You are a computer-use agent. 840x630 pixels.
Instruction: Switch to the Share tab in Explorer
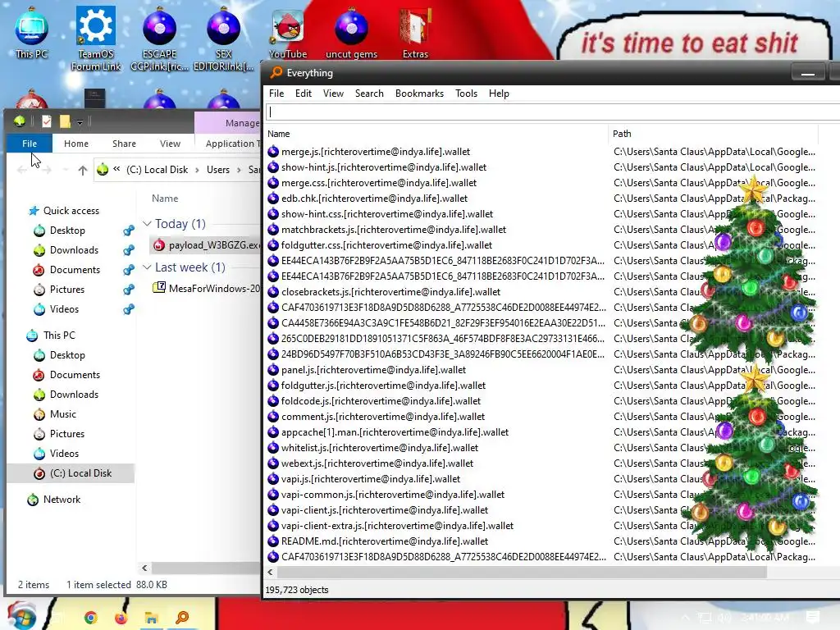(124, 144)
